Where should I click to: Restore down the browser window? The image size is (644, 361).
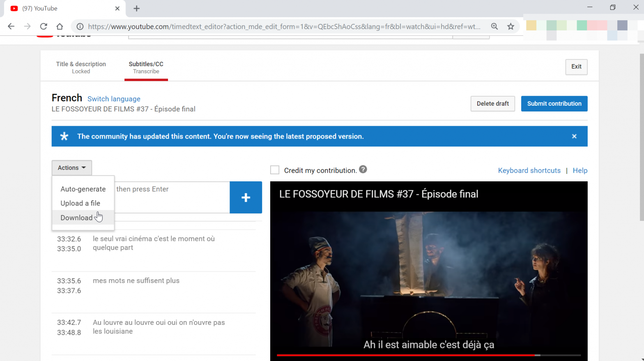(613, 7)
